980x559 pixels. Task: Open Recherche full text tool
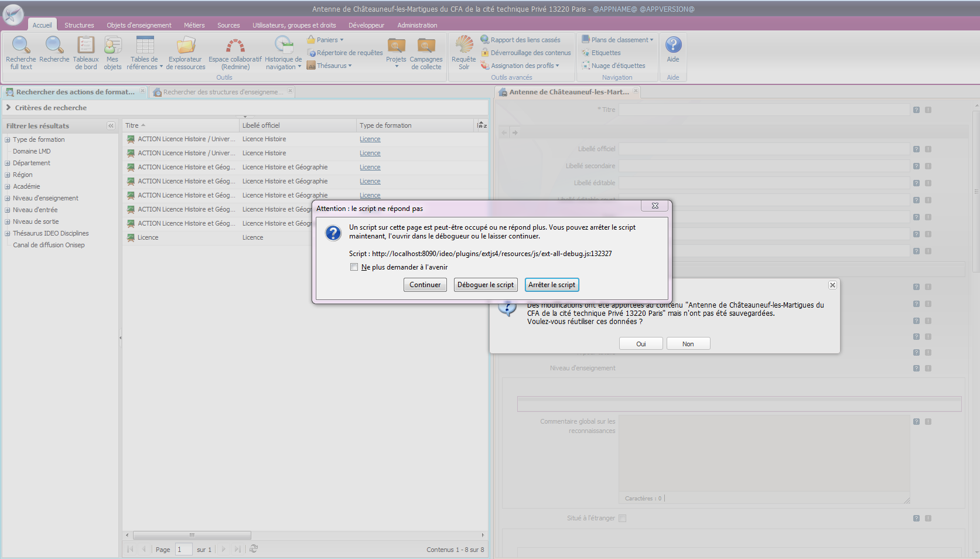pyautogui.click(x=21, y=52)
